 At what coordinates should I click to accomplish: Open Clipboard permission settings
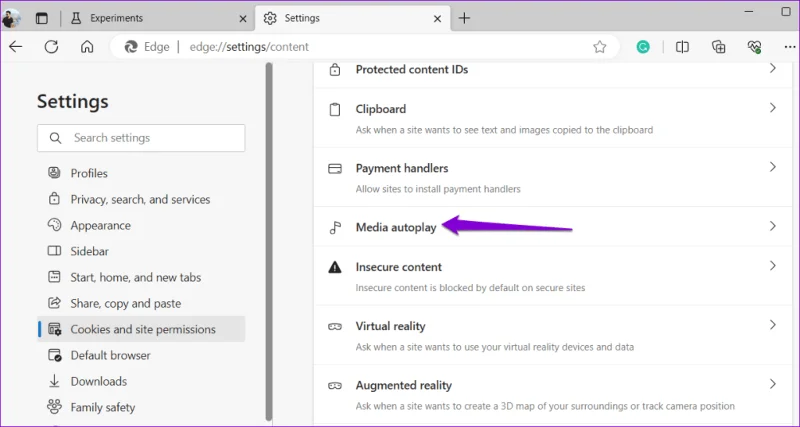(x=553, y=118)
